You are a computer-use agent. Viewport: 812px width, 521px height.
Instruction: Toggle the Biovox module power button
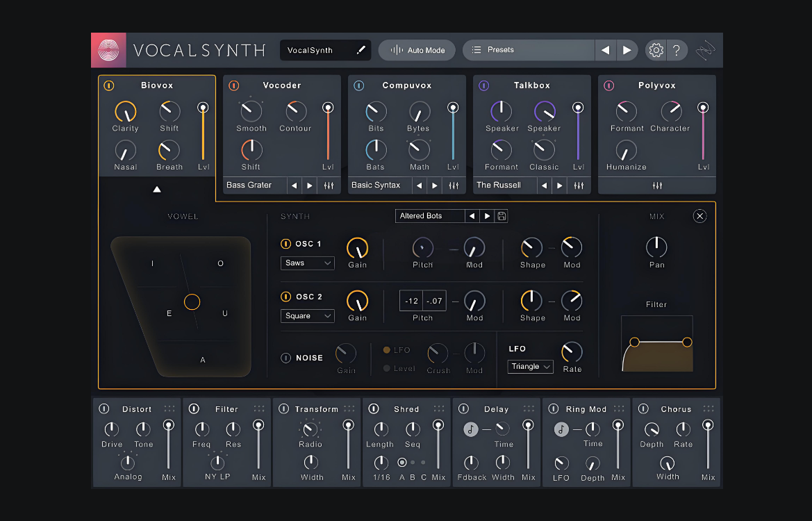109,85
